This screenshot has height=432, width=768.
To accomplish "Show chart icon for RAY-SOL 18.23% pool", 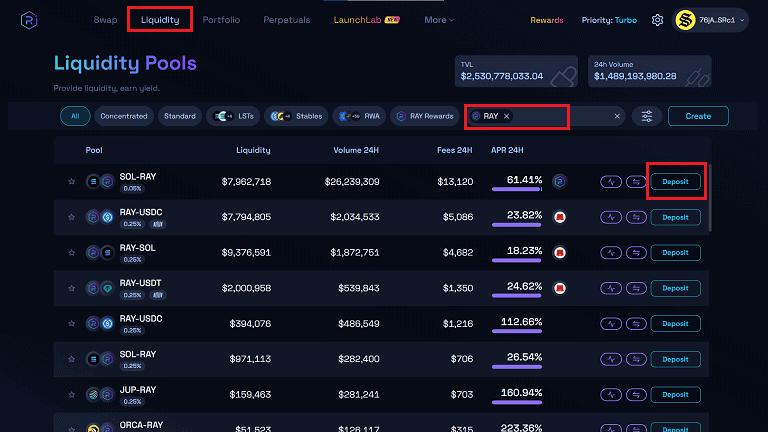I will (x=611, y=253).
